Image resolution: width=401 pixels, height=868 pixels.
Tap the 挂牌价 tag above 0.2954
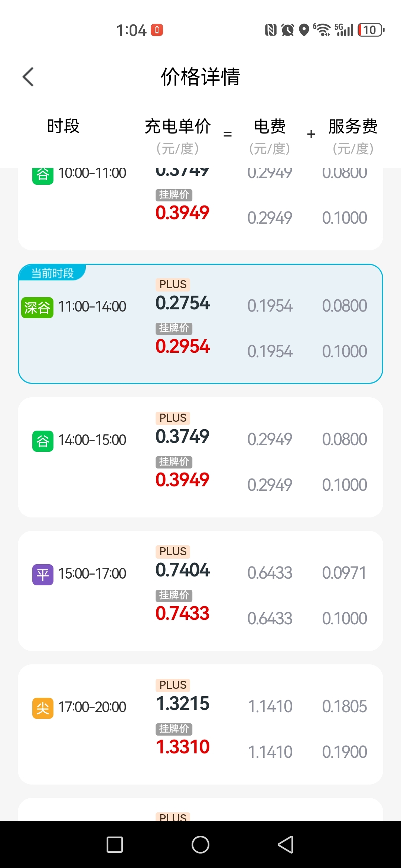(174, 328)
